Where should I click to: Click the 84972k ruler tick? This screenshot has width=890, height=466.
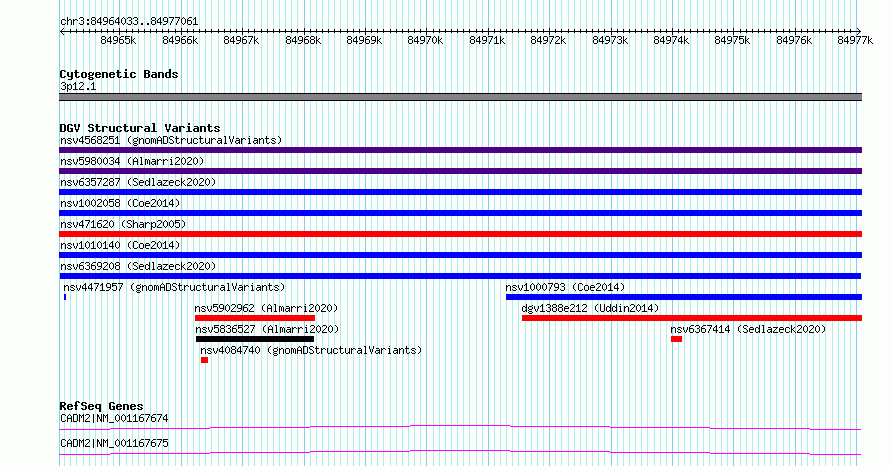pyautogui.click(x=548, y=40)
